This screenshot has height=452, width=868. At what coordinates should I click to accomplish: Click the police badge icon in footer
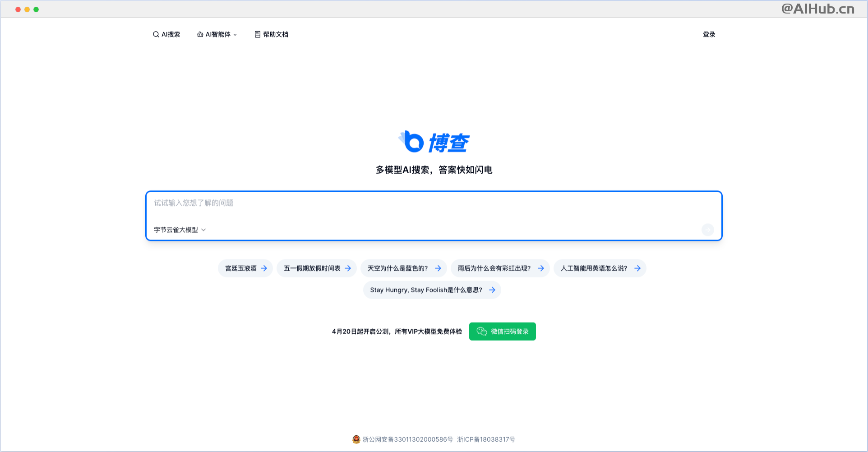356,439
